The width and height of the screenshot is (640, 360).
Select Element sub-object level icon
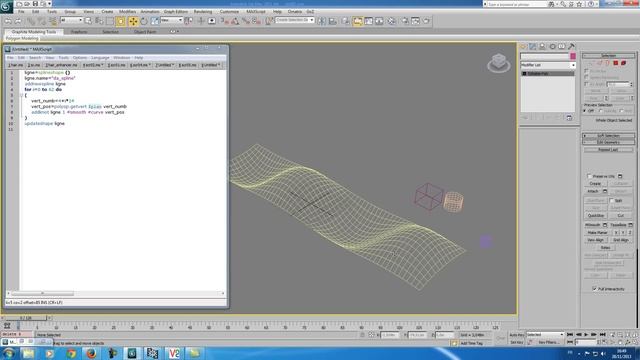(x=623, y=63)
